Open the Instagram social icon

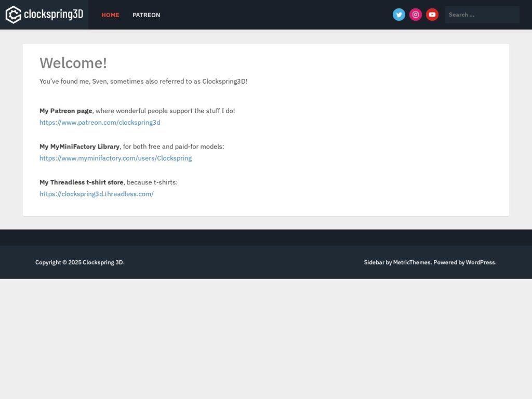[x=416, y=15]
